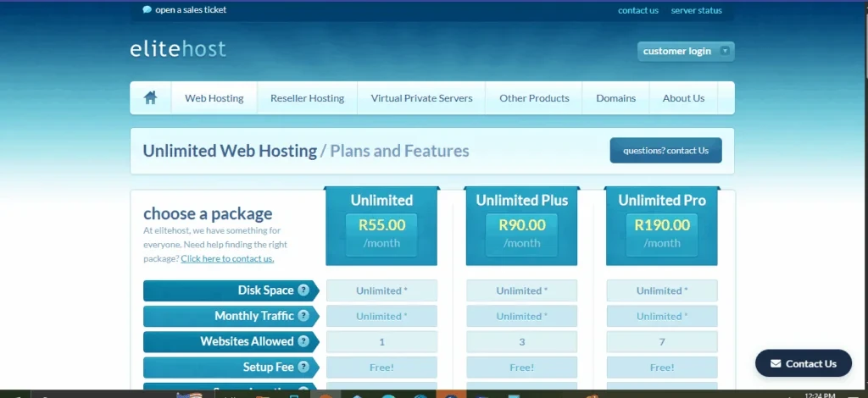
Task: Click Monthly Traffic value under Unlimited Plus
Action: click(x=522, y=316)
